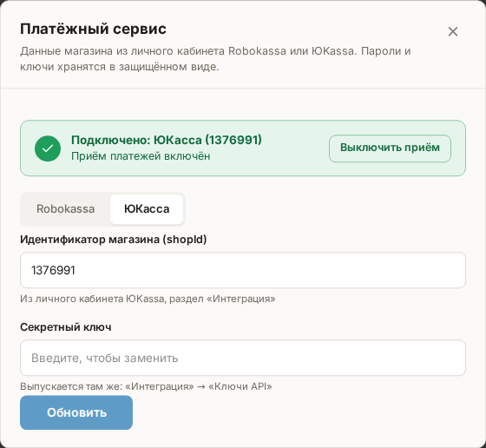Select the ЮКасса tab
This screenshot has height=448, width=486.
[x=147, y=209]
